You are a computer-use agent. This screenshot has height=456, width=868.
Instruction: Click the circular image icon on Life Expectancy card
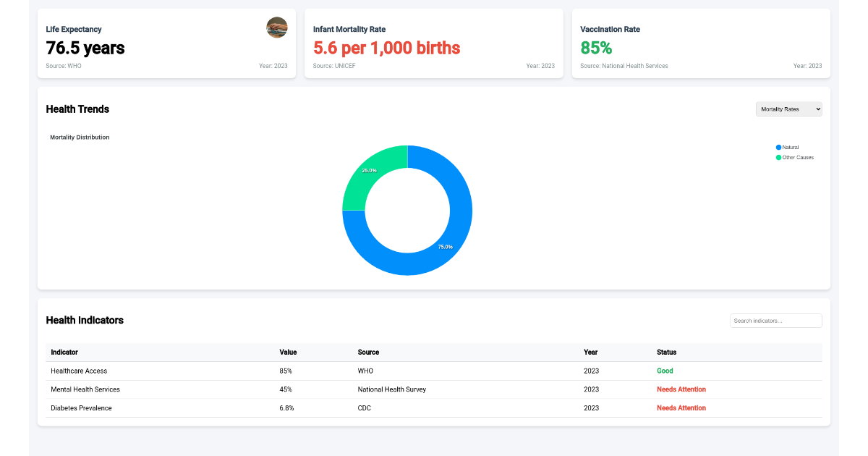[x=277, y=28]
